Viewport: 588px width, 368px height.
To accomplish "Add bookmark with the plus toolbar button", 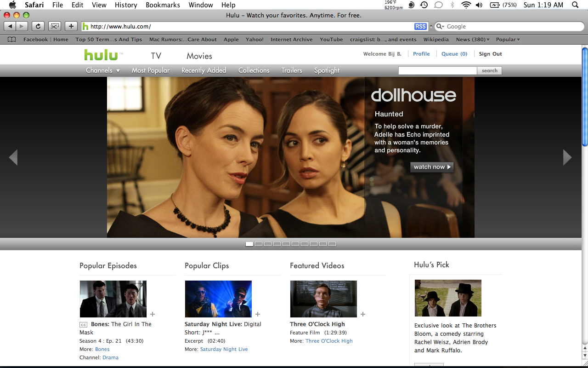I will coord(71,26).
